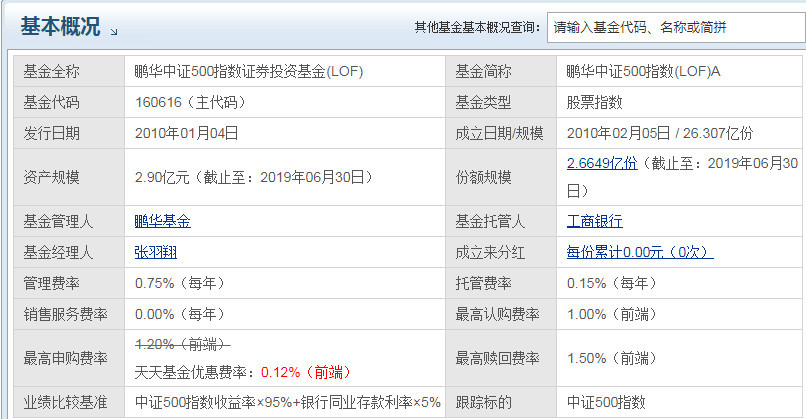Click the 成立日期/规模 label cell
The image size is (806, 419).
click(x=501, y=133)
